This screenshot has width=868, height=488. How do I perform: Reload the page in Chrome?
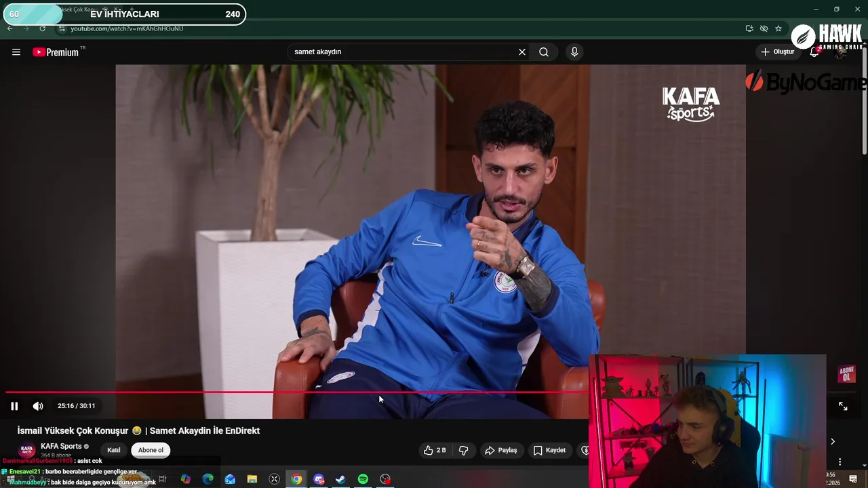coord(42,28)
